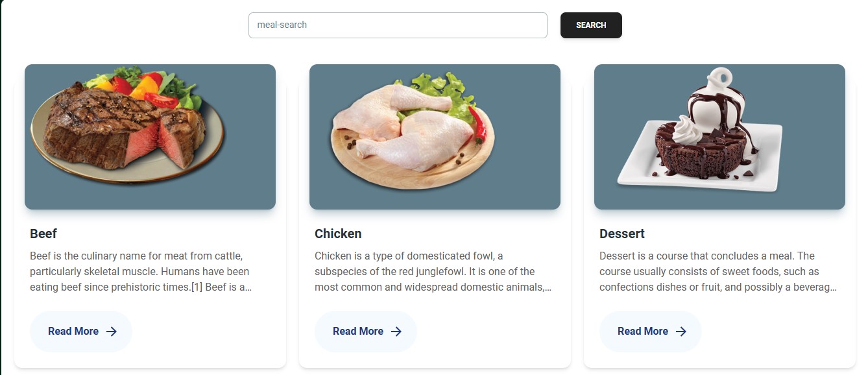
Task: Open the Beef article via Read More
Action: 73,331
